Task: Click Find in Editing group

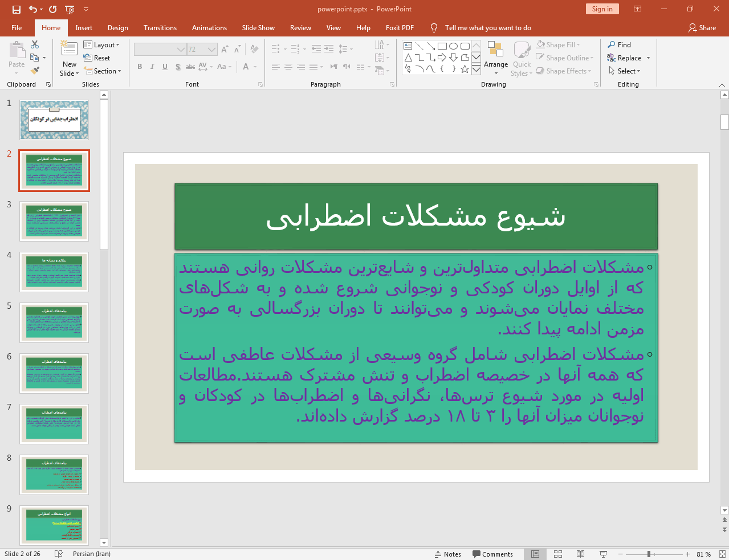Action: point(620,45)
